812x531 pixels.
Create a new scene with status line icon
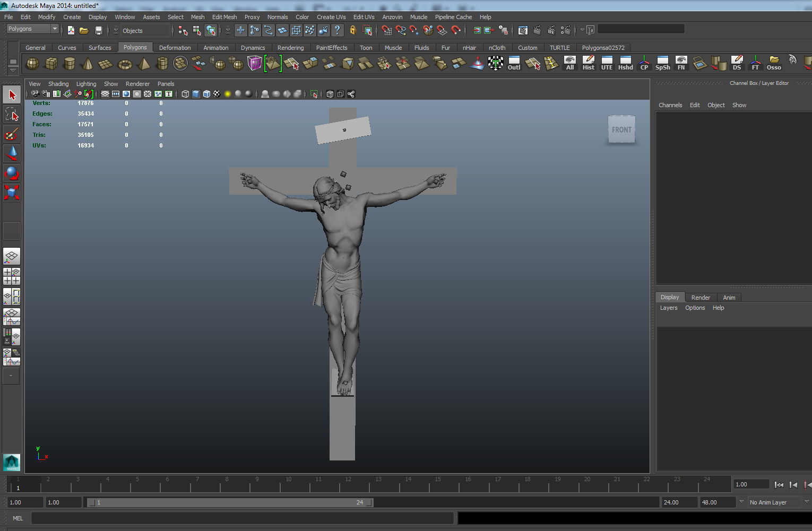pos(71,30)
